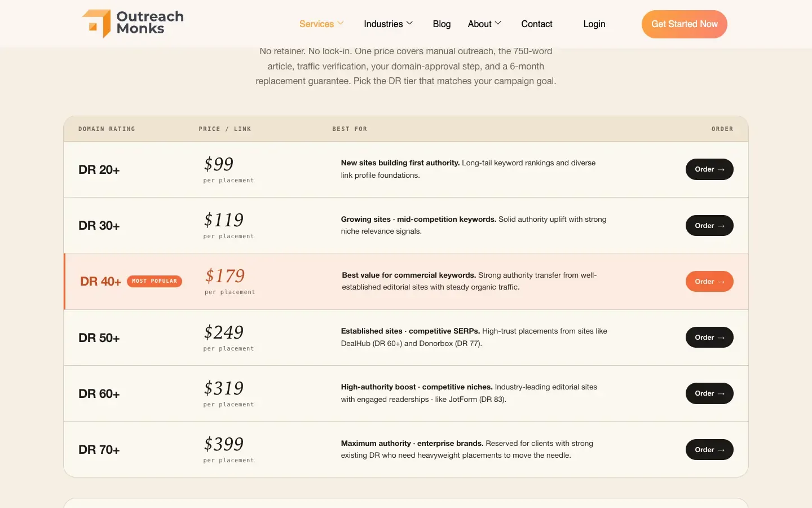Click 'Maximum authority · enterprise brands' text
Viewport: 812px width, 508px height.
412,443
